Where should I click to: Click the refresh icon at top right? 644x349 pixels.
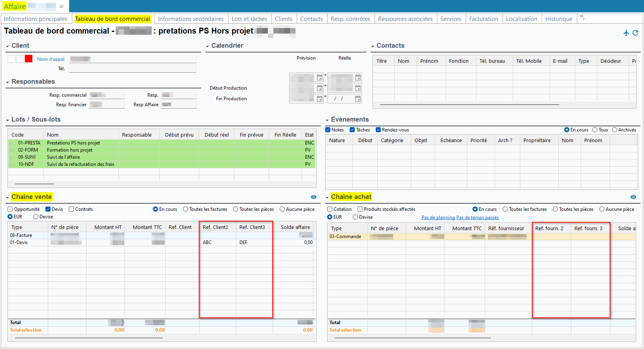coord(635,33)
